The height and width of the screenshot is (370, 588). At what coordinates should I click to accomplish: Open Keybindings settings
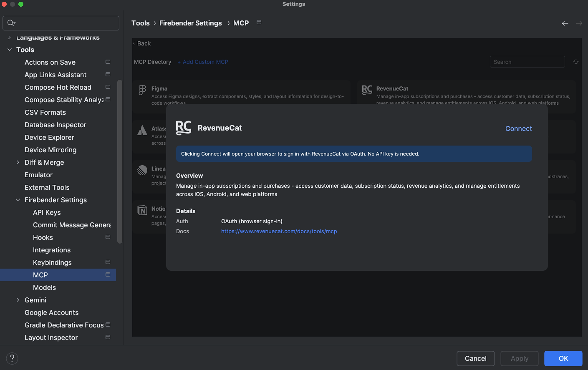[x=52, y=262]
